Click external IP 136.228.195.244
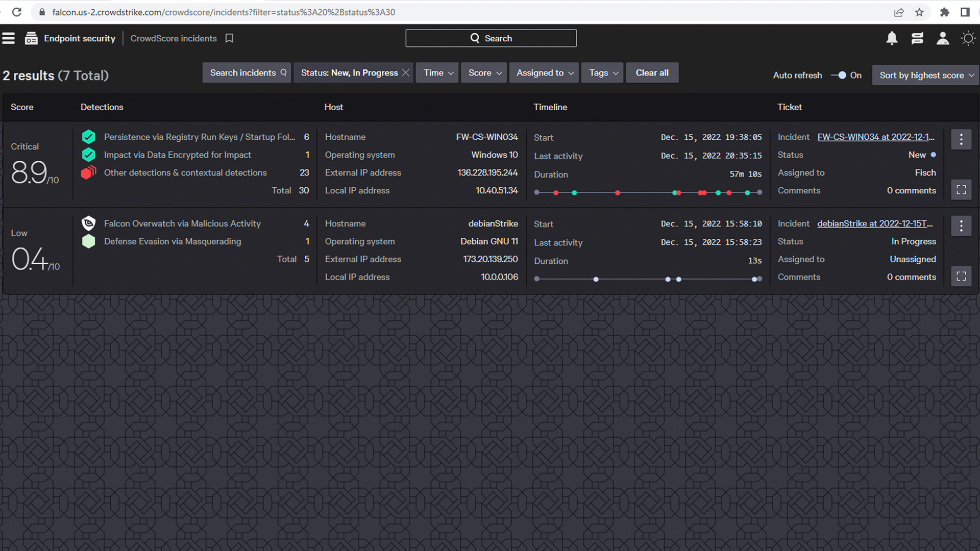 [x=487, y=172]
